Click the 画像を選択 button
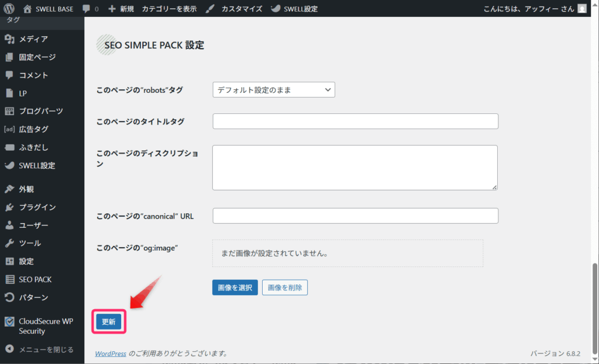Screen dimensions: 599x364 (235, 287)
